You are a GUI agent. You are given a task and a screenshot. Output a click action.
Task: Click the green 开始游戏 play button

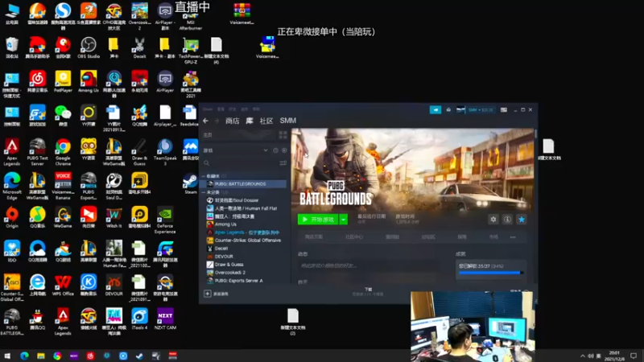318,220
